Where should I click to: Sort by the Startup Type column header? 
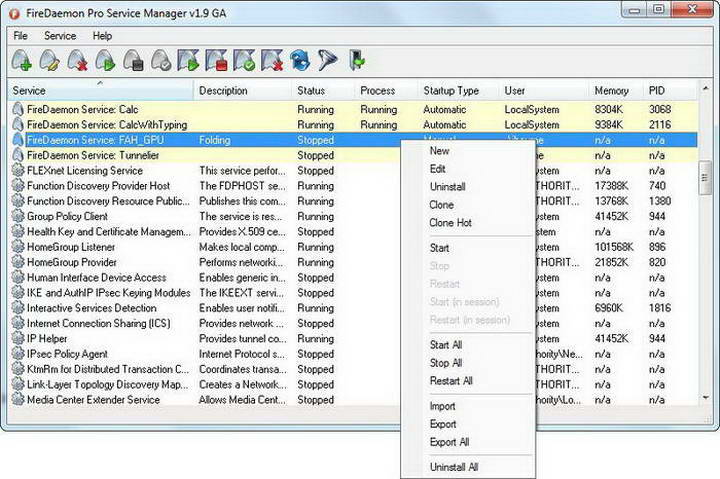[x=458, y=90]
